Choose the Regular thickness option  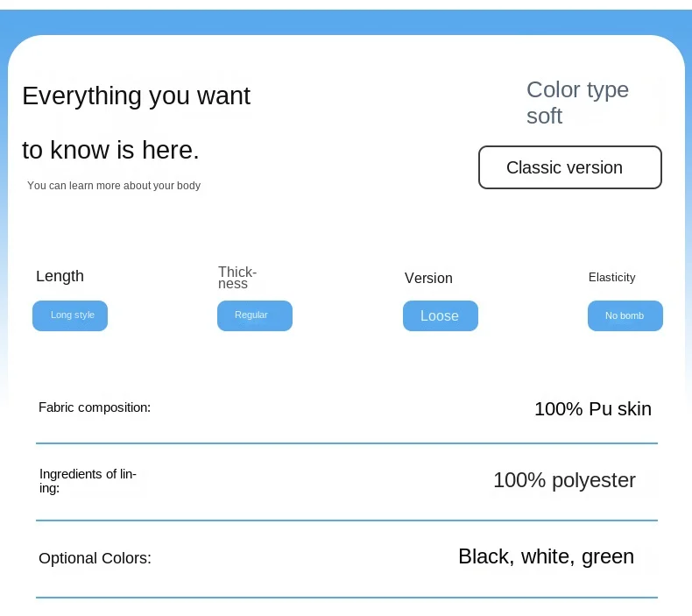tap(254, 315)
